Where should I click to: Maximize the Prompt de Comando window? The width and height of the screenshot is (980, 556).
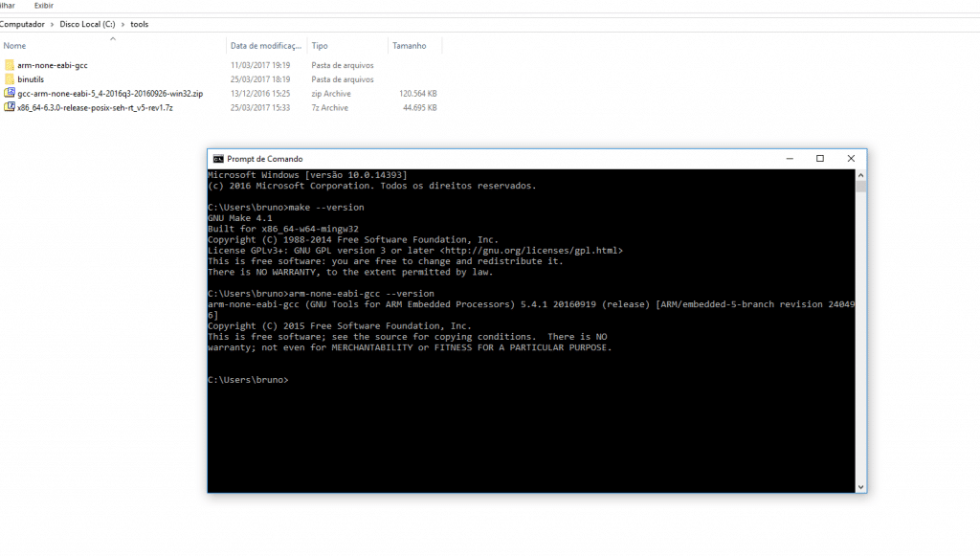coord(820,159)
